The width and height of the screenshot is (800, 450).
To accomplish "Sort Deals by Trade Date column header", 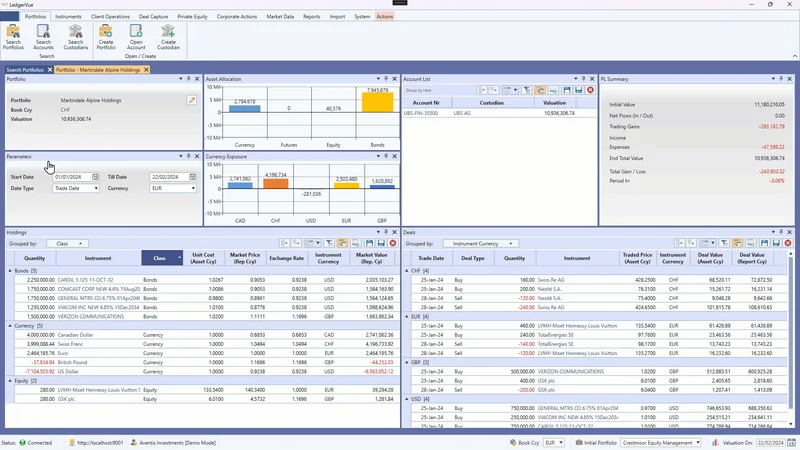I will pyautogui.click(x=431, y=258).
